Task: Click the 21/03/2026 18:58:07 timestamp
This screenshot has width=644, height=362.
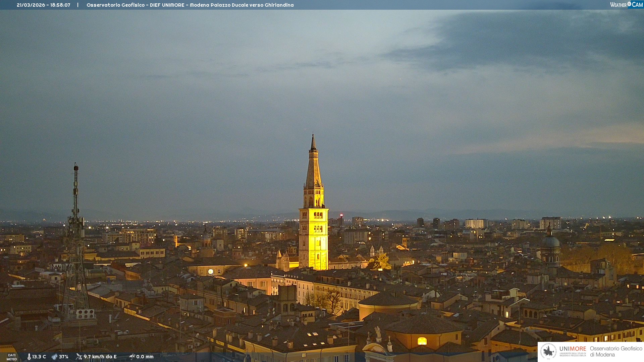Action: pyautogui.click(x=44, y=5)
